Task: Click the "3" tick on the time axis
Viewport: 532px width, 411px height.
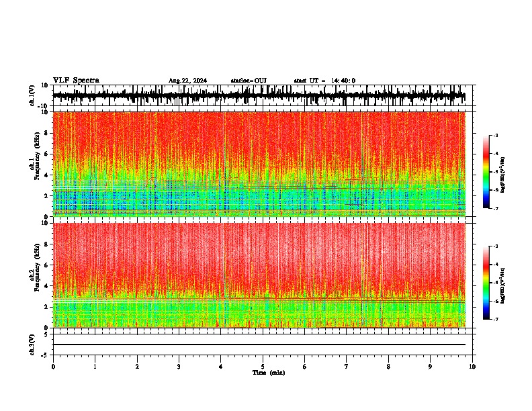Action: click(179, 367)
